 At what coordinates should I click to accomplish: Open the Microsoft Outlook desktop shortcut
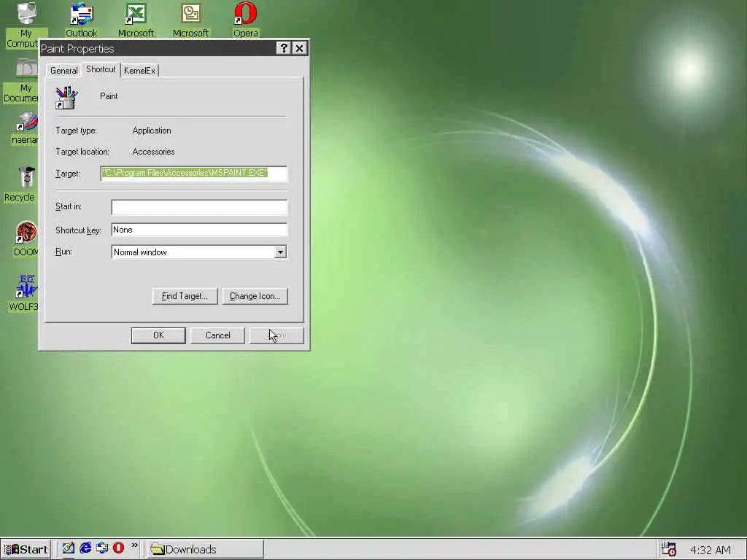(x=190, y=20)
